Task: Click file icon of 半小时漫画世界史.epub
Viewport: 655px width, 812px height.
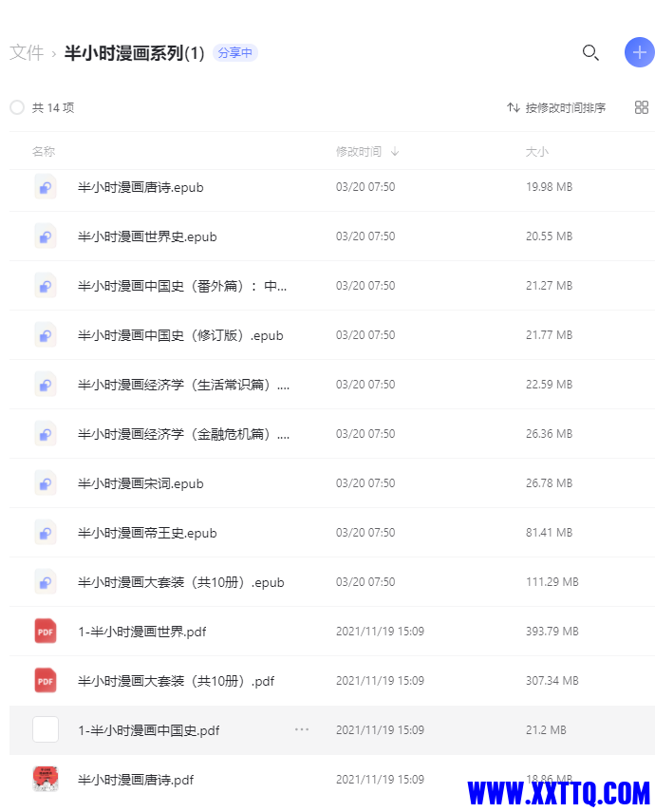Action: click(x=46, y=236)
